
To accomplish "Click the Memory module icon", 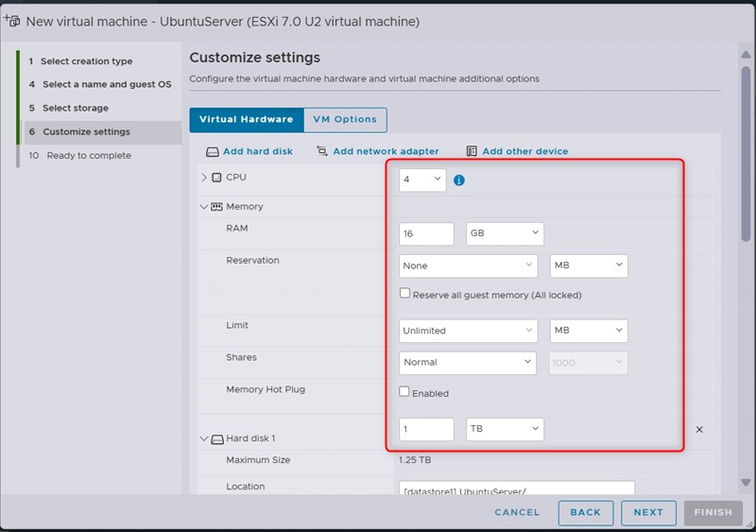I will 217,206.
